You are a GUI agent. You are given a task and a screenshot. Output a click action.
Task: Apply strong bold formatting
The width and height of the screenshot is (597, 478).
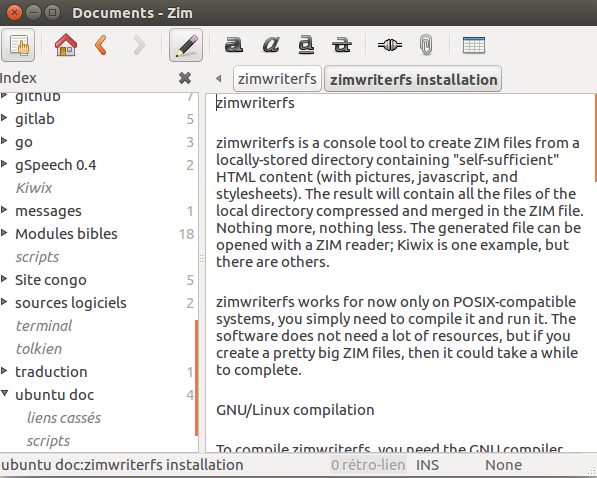pyautogui.click(x=233, y=45)
